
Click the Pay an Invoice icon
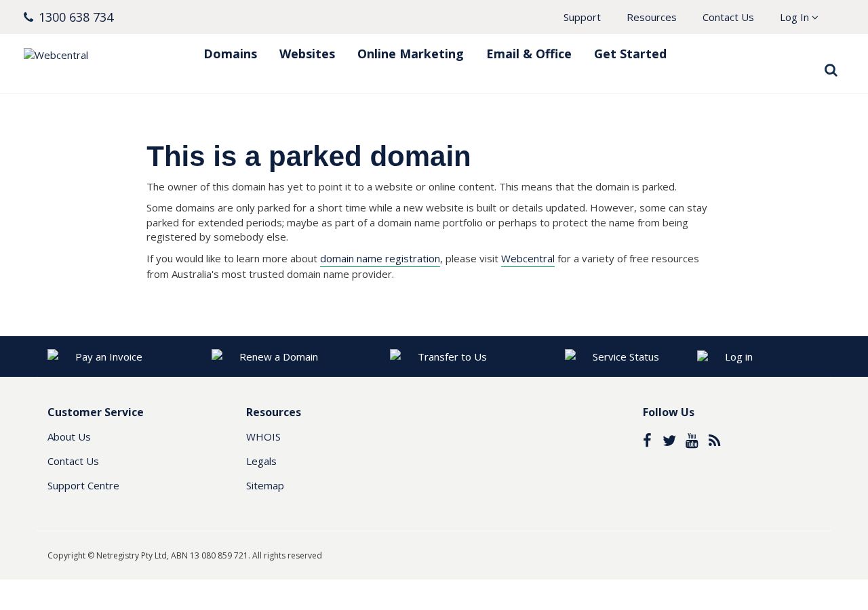[53, 355]
